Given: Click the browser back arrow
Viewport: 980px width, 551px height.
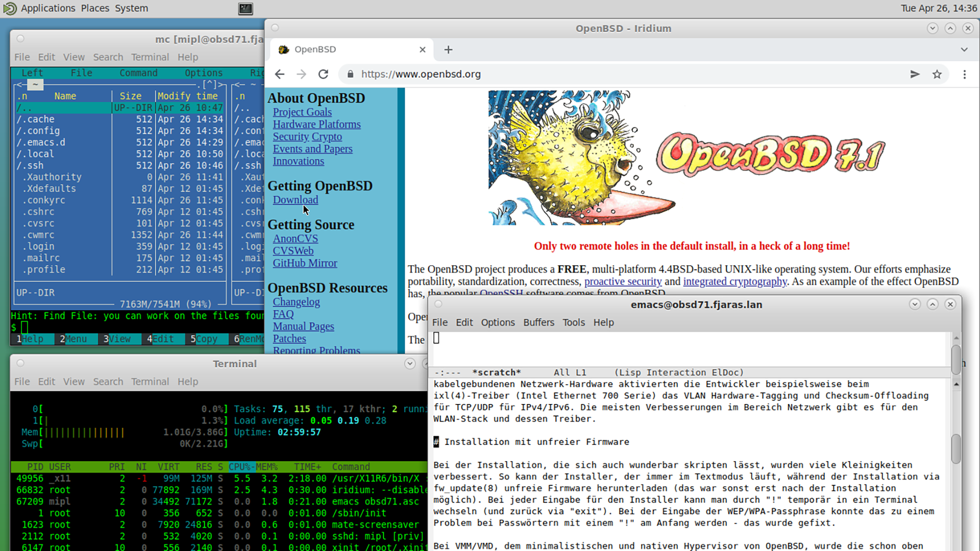Looking at the screenshot, I should click(280, 74).
